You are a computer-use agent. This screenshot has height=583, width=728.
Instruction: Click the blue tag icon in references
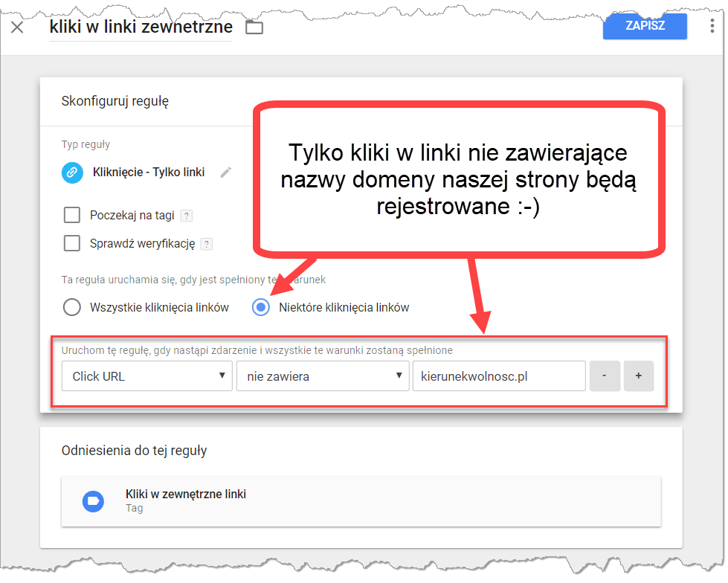[93, 500]
